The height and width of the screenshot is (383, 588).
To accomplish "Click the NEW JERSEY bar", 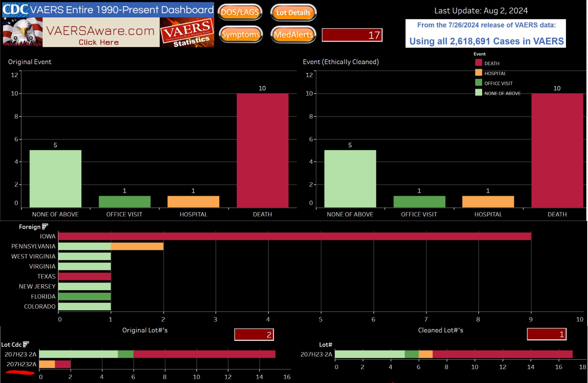I will tap(85, 287).
